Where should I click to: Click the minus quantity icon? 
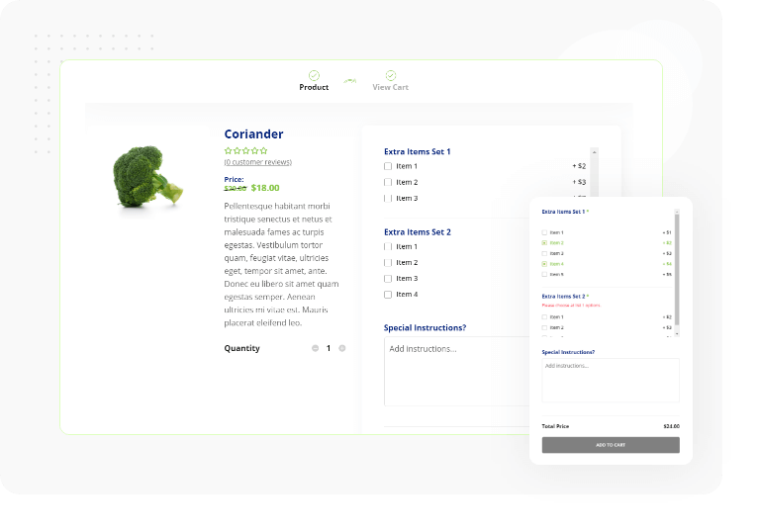click(x=315, y=348)
